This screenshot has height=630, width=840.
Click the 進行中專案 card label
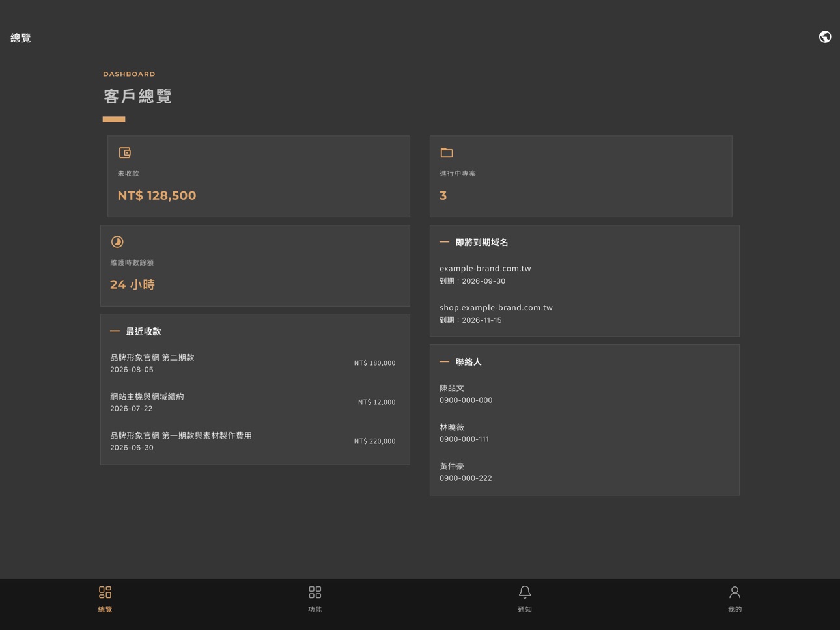[x=458, y=174]
